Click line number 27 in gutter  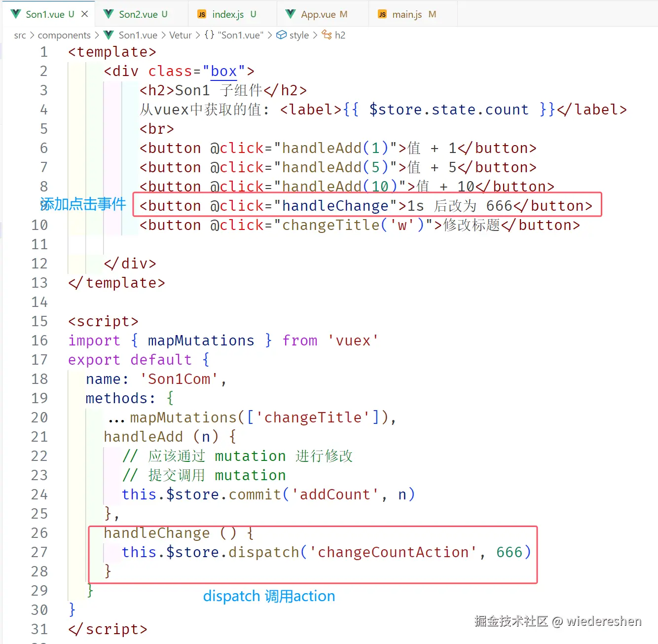click(39, 552)
